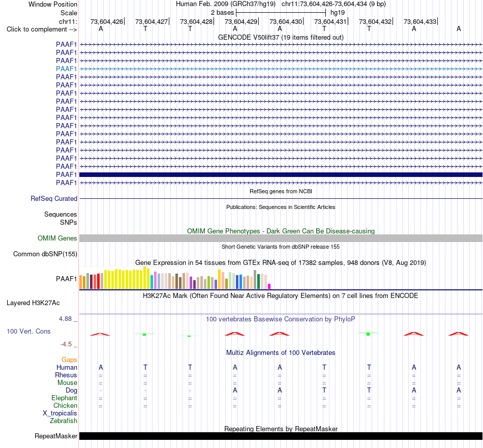
Task: Click 'Publications: Sequences in Scientific Articles' title
Action: 281,207
